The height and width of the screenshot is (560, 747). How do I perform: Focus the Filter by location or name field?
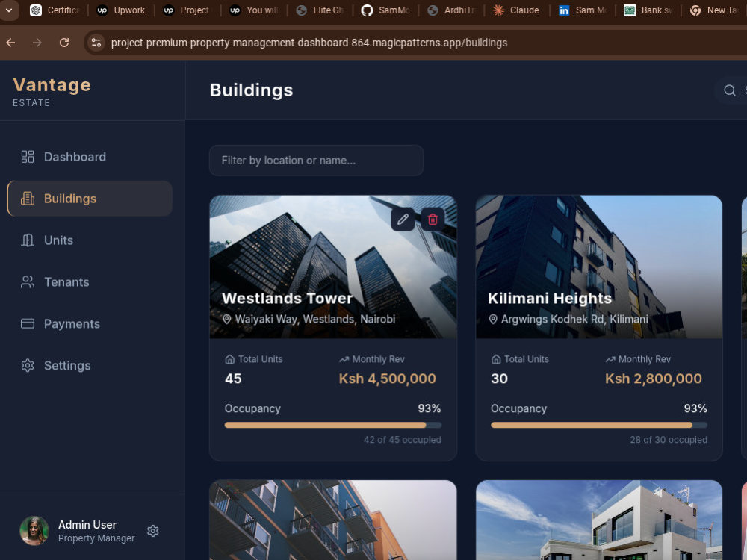click(x=316, y=161)
